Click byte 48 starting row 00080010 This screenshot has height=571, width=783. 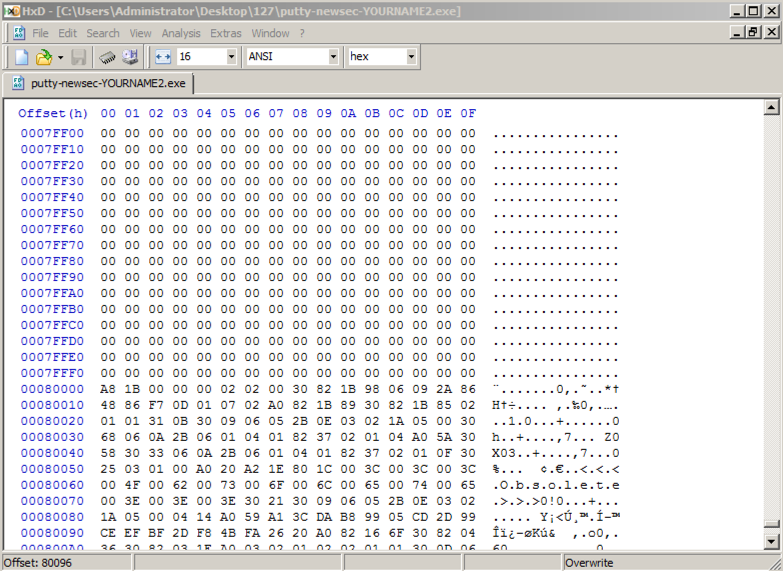tap(108, 405)
